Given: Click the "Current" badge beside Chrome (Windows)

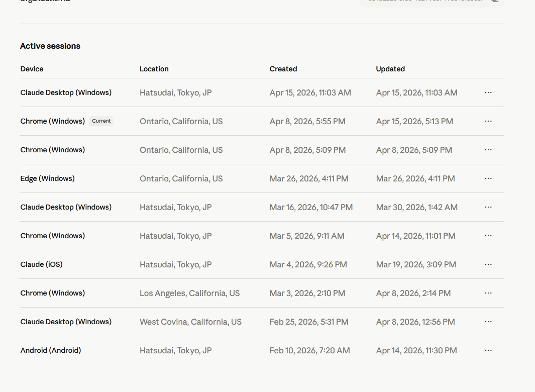Looking at the screenshot, I should pyautogui.click(x=101, y=121).
